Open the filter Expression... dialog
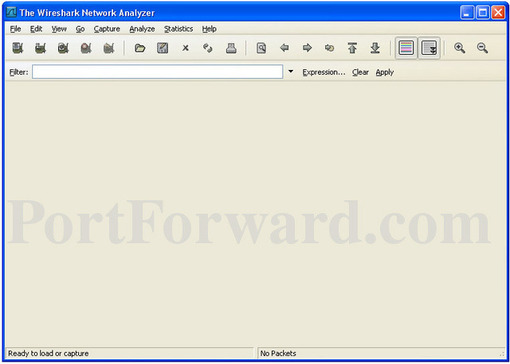 [324, 72]
